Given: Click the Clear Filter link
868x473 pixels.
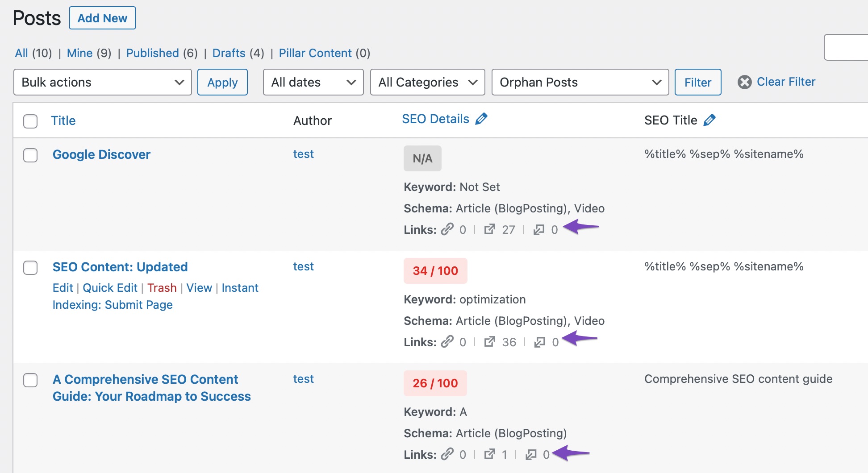Looking at the screenshot, I should coord(786,82).
